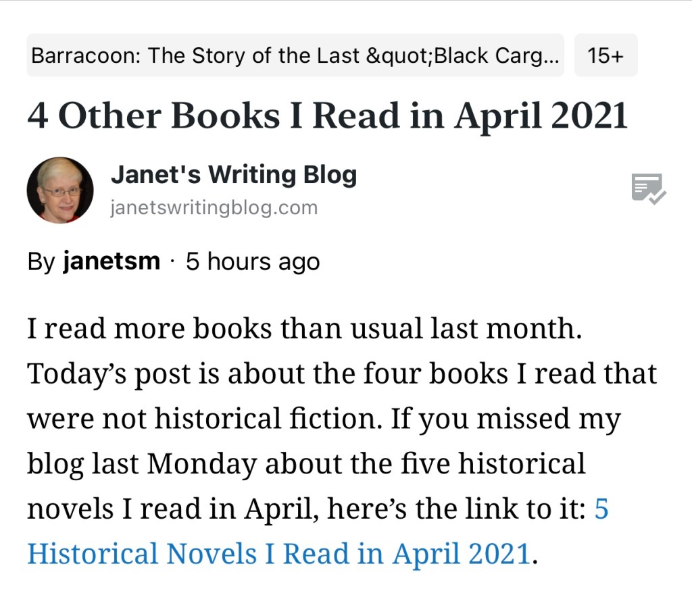Visit the janetswritingblog.com domain text
Screen dimensions: 692x616
[x=214, y=207]
